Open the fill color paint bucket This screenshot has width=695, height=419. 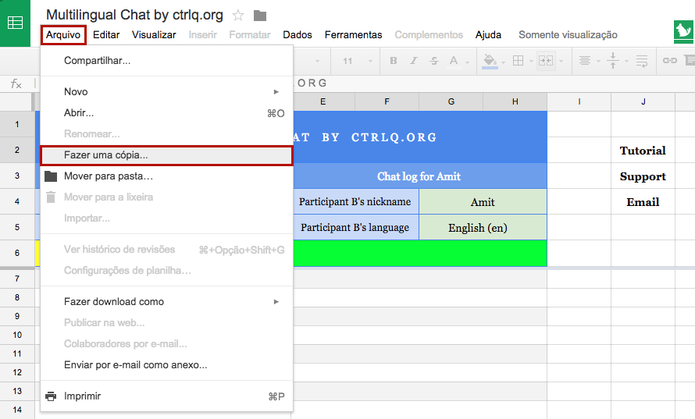[489, 61]
